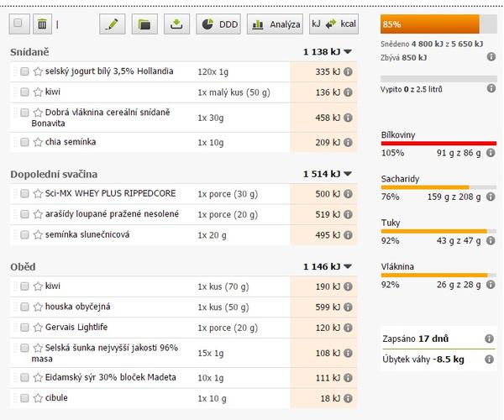Click the download export icon button
The image size is (504, 420).
tap(176, 24)
